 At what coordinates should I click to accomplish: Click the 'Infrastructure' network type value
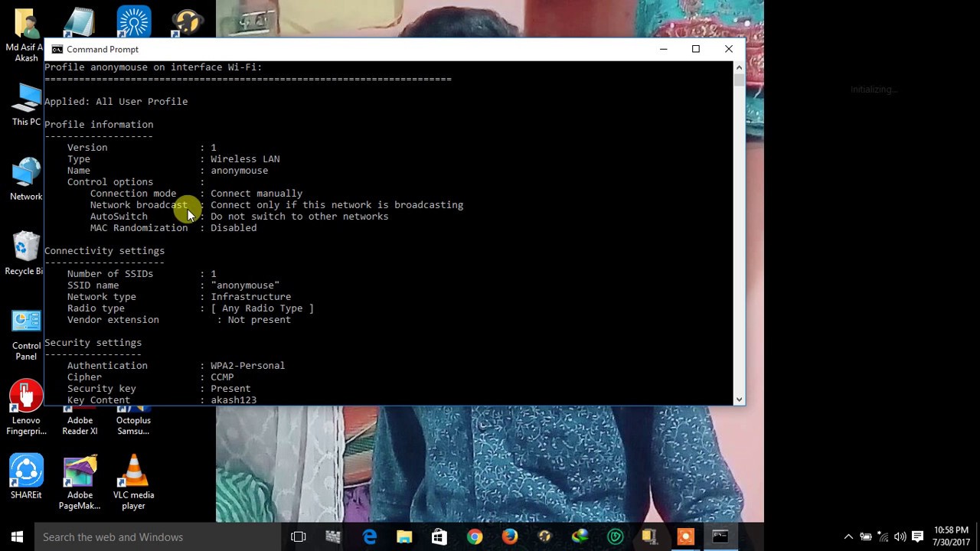click(250, 297)
